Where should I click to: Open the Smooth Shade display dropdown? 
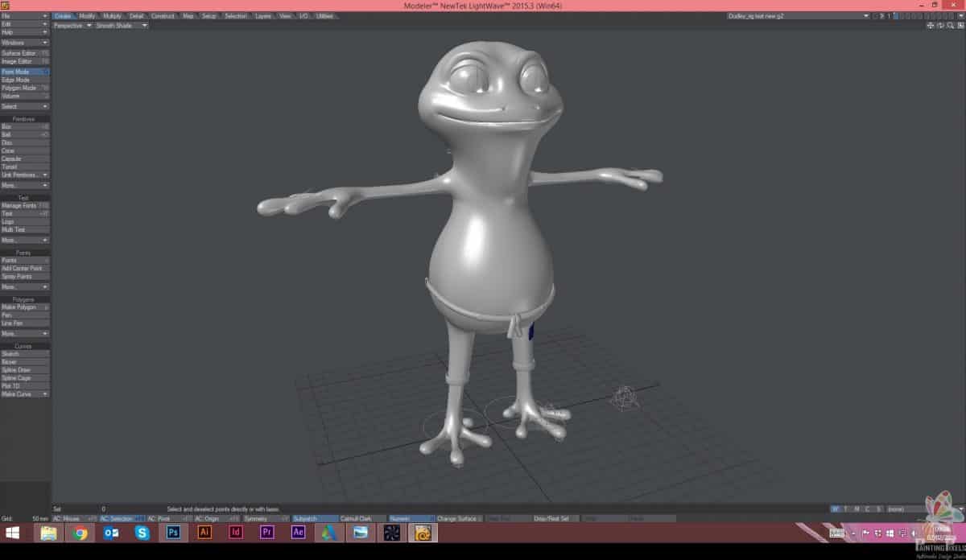pos(122,26)
